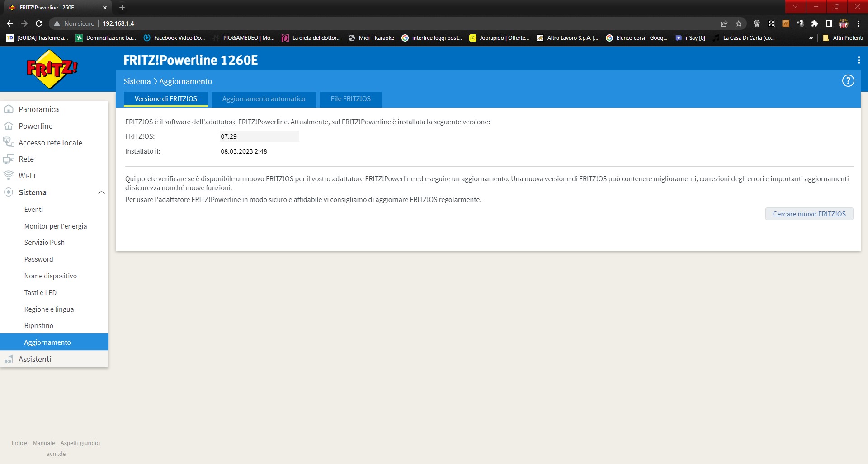This screenshot has width=868, height=464.
Task: Open the Midi - Karaoke bookmark
Action: click(x=371, y=38)
